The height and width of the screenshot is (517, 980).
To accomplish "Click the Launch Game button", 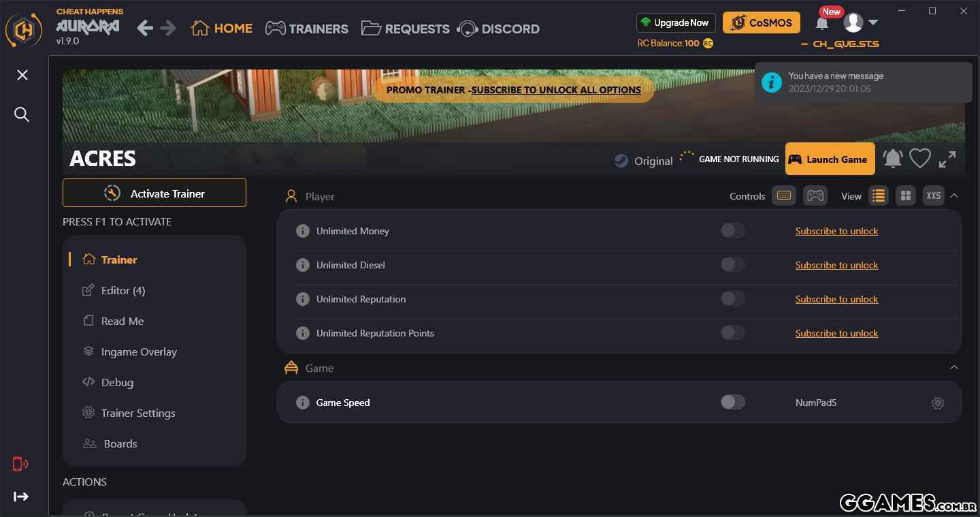I will point(830,159).
